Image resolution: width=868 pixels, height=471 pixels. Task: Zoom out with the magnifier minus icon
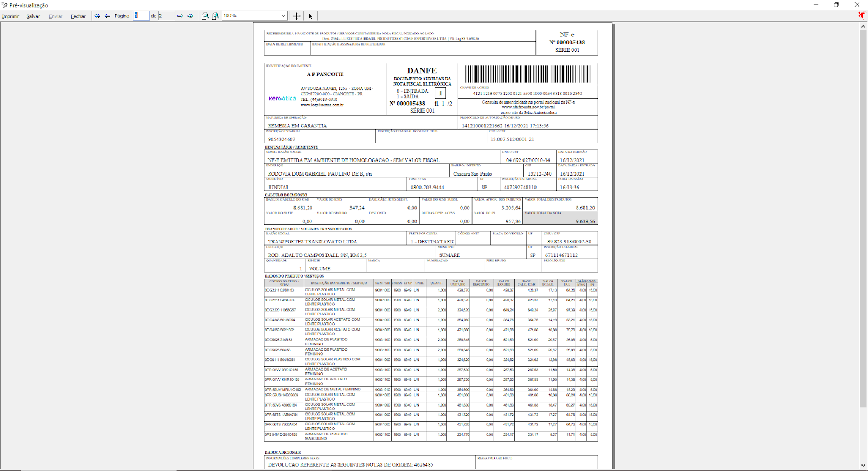205,16
